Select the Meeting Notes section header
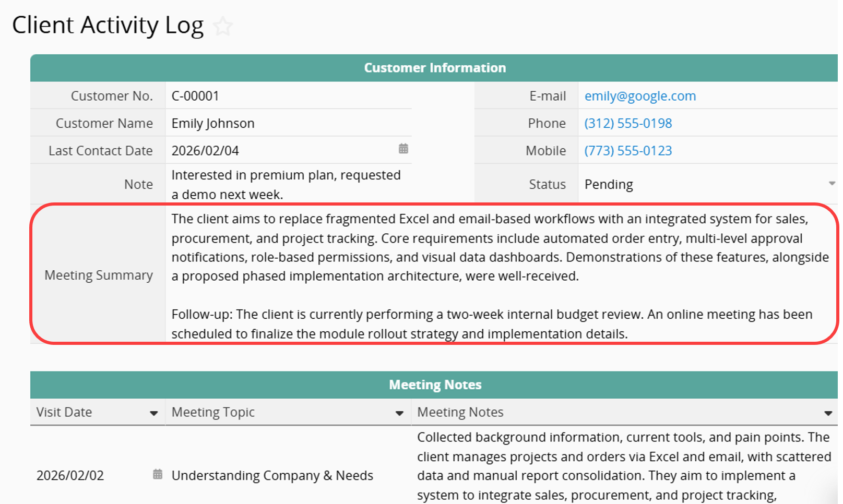Screen dimensions: 843x504 click(x=434, y=385)
